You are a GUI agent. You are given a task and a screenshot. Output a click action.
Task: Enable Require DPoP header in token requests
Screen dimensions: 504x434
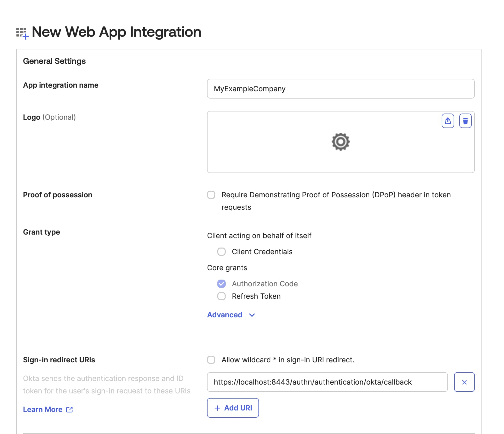[x=211, y=195]
